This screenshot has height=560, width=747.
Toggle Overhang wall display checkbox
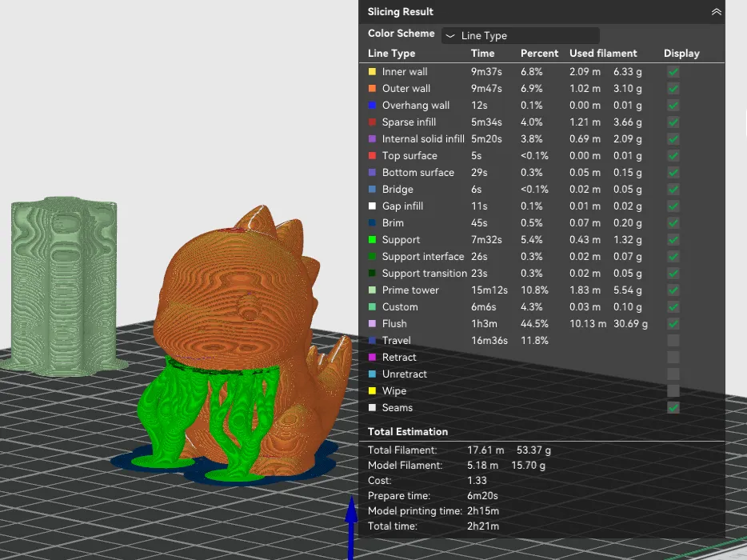coord(673,106)
